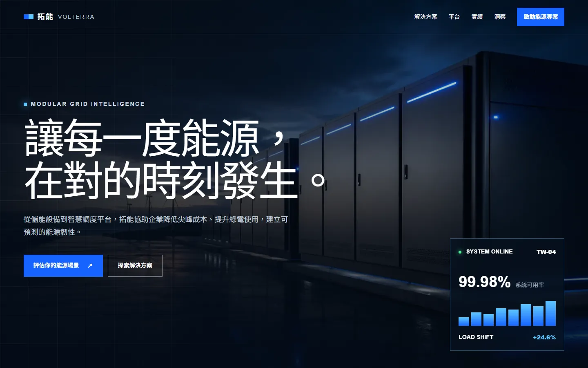The height and width of the screenshot is (368, 588).
Task: Click the blue Volterra logo mark
Action: [29, 17]
